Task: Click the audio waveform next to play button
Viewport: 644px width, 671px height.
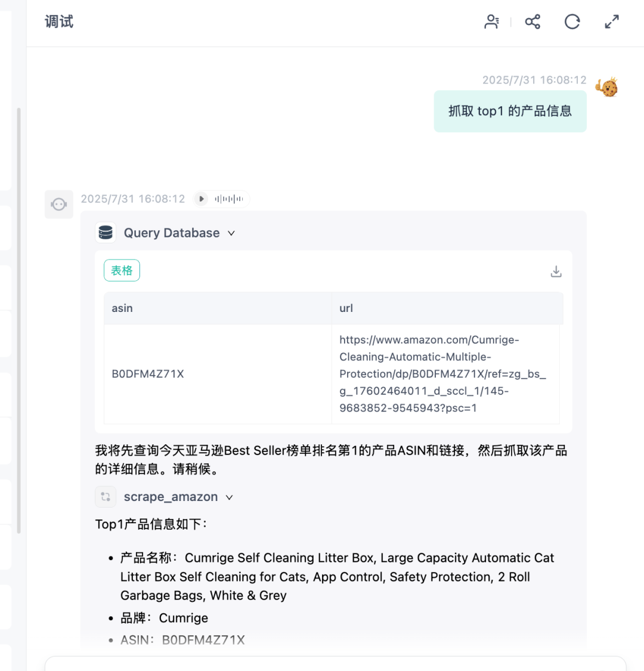Action: click(229, 199)
